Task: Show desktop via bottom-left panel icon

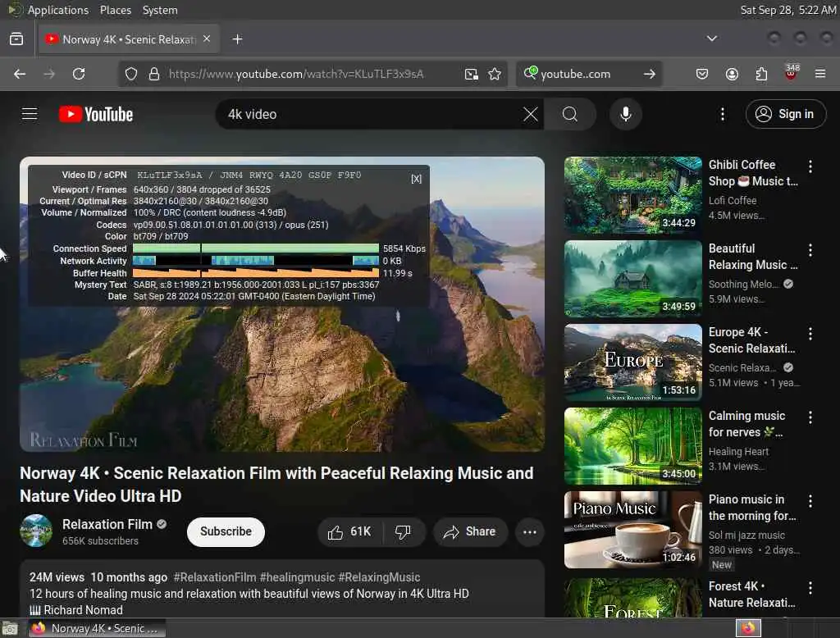Action: (10, 628)
